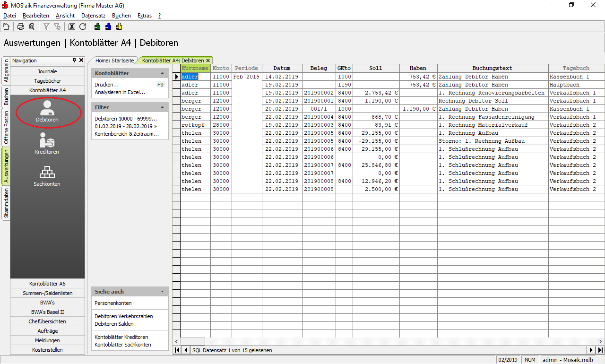Click the printer icon in toolbar
This screenshot has height=364, width=605.
click(x=21, y=26)
